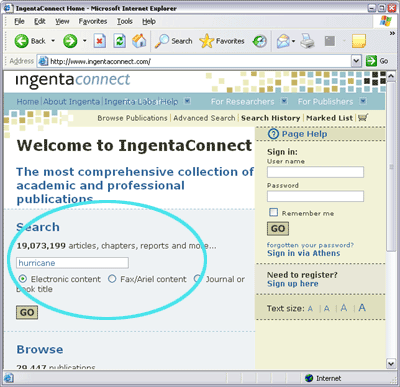Viewport: 400px width, 387px height.
Task: Open the View menu
Action: click(x=62, y=21)
